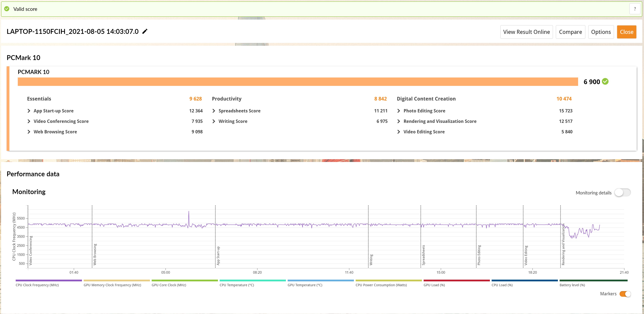Click the question mark help icon
This screenshot has height=314, width=644.
[x=635, y=9]
